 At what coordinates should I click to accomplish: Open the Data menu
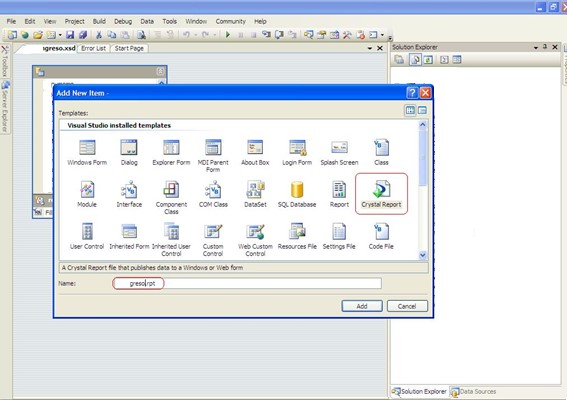tap(147, 21)
